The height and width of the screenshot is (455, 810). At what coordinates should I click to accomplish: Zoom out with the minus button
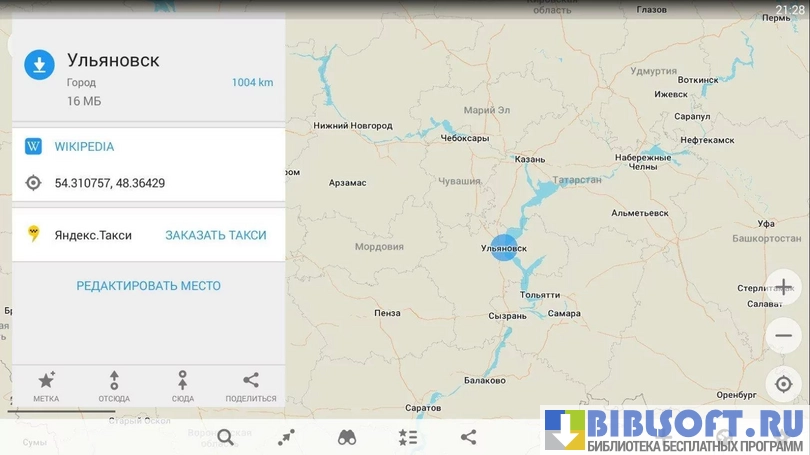click(x=783, y=335)
